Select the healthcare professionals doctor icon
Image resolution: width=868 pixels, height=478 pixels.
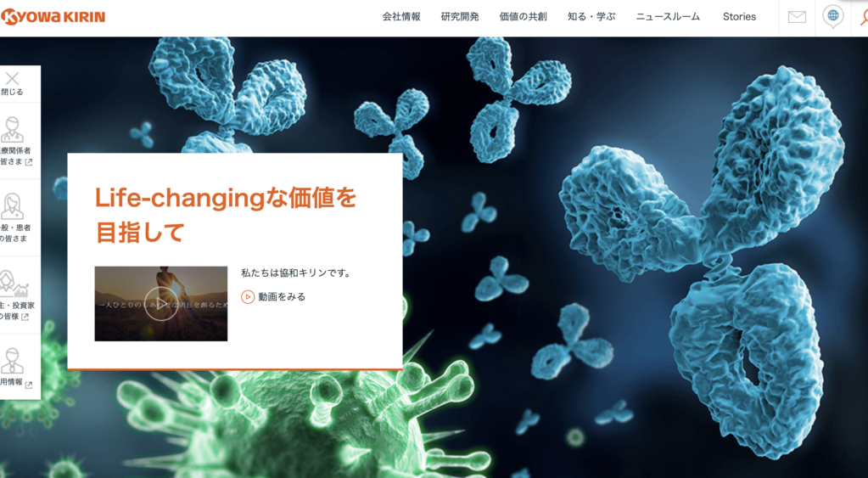tap(12, 130)
